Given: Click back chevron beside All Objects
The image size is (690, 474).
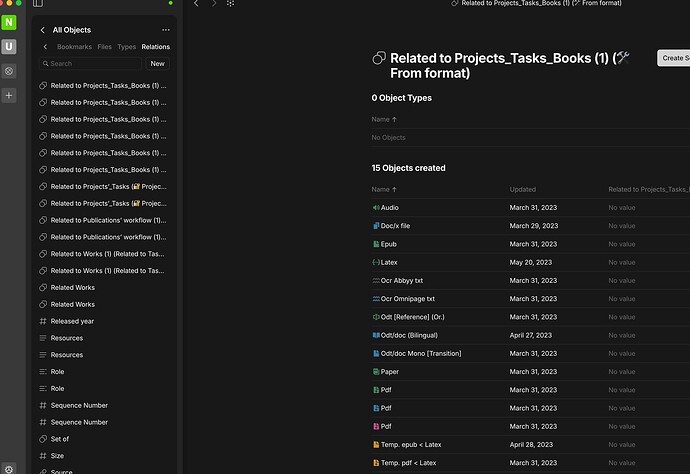Looking at the screenshot, I should coord(43,30).
